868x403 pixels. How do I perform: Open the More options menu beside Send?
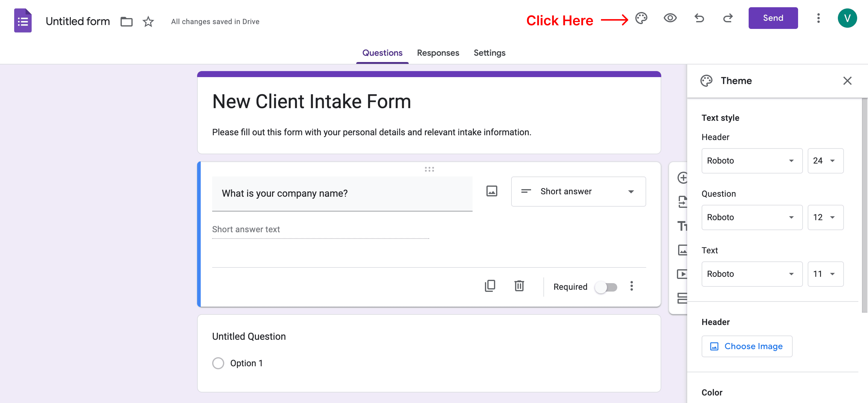point(818,18)
